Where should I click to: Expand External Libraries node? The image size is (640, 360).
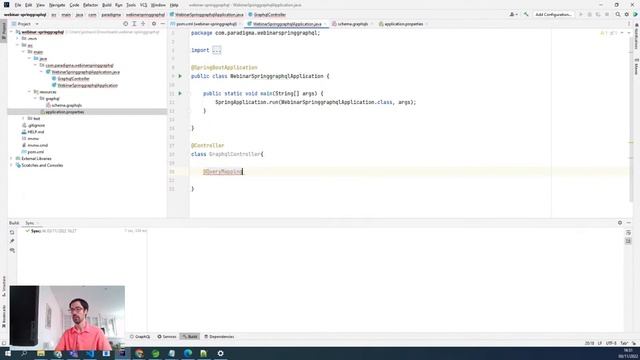click(x=11, y=158)
